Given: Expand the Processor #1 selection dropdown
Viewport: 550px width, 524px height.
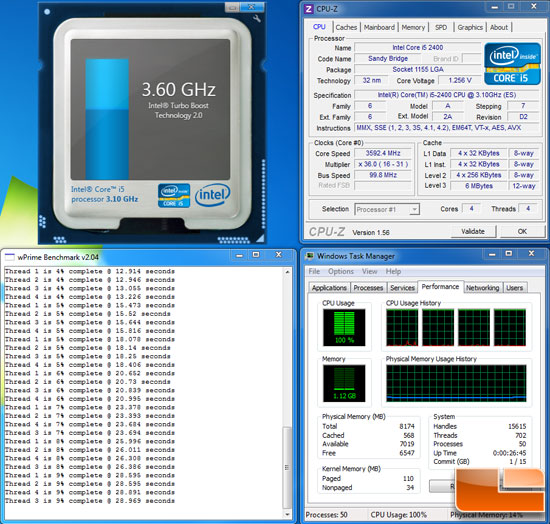Looking at the screenshot, I should [x=414, y=209].
